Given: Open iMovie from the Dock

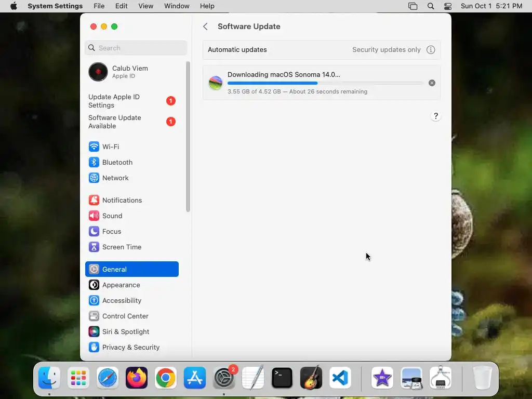Looking at the screenshot, I should pyautogui.click(x=382, y=378).
